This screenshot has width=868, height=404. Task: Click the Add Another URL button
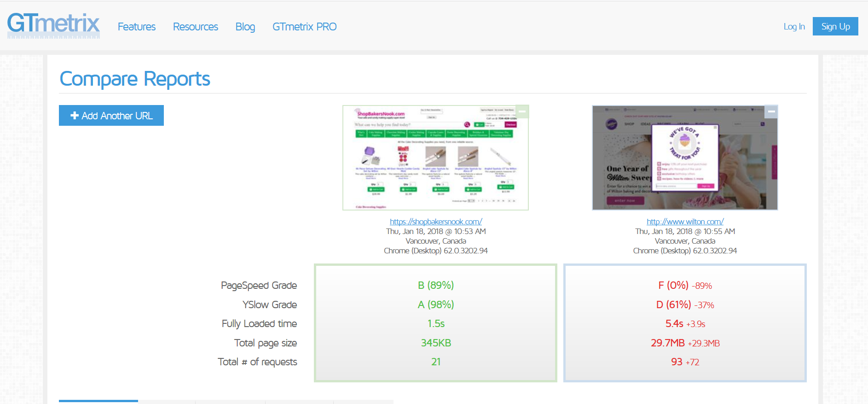(111, 116)
